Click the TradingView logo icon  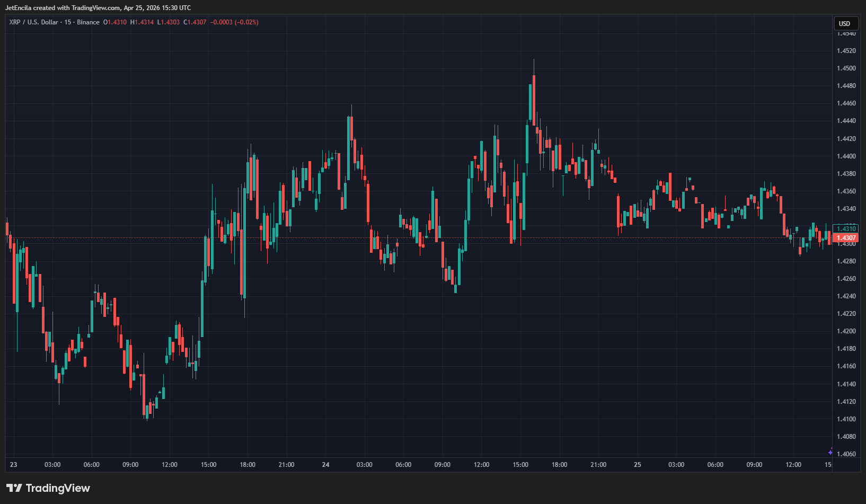coord(14,488)
